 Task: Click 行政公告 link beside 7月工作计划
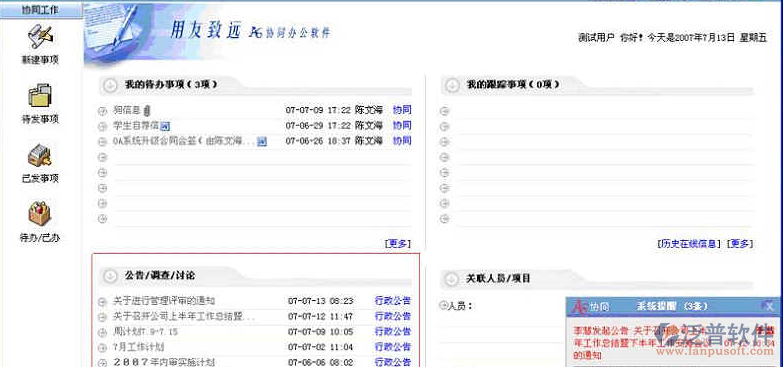393,347
